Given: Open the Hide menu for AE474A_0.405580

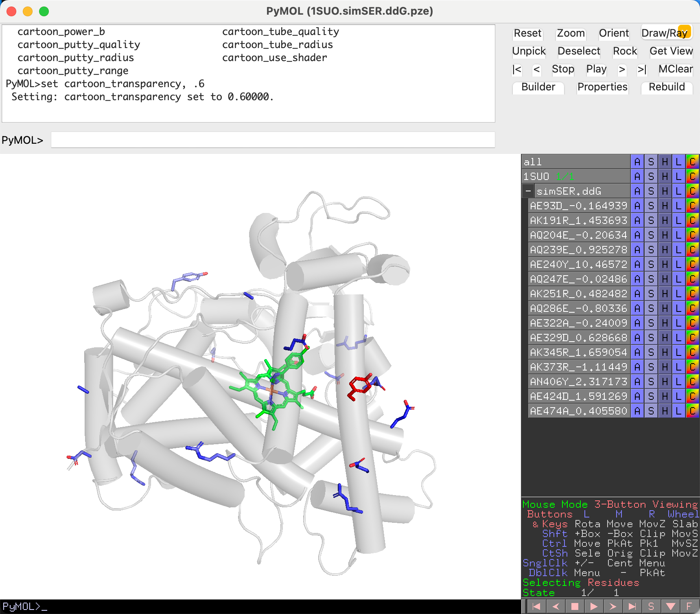Looking at the screenshot, I should point(665,411).
